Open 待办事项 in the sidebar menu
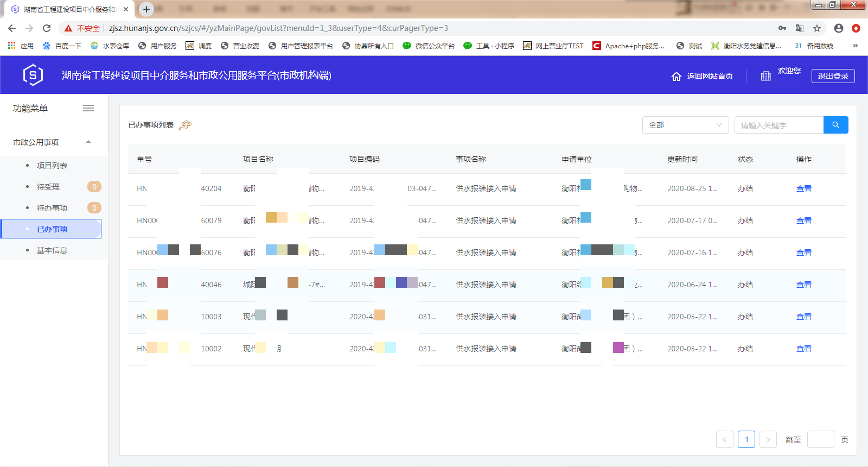868x467 pixels. click(x=52, y=208)
